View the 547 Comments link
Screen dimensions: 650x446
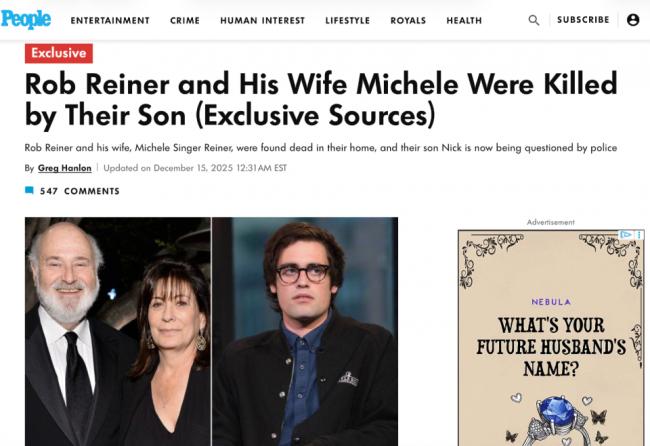click(x=79, y=191)
